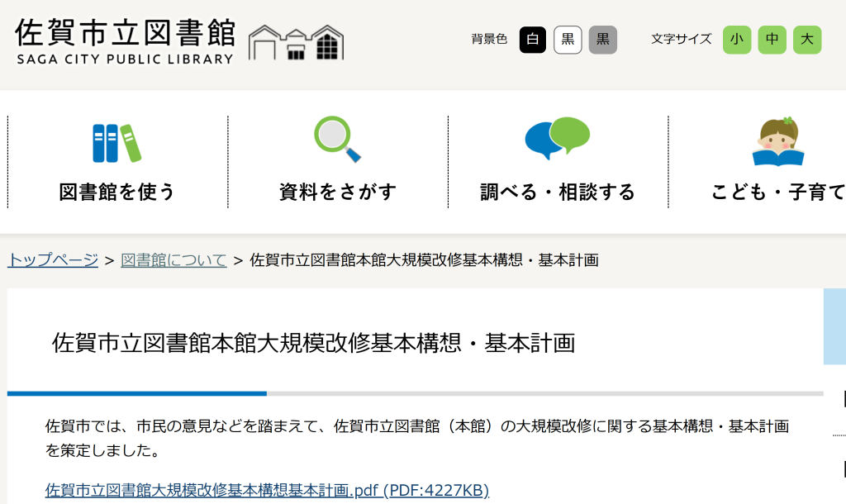Click the 背景色 label text

point(489,39)
